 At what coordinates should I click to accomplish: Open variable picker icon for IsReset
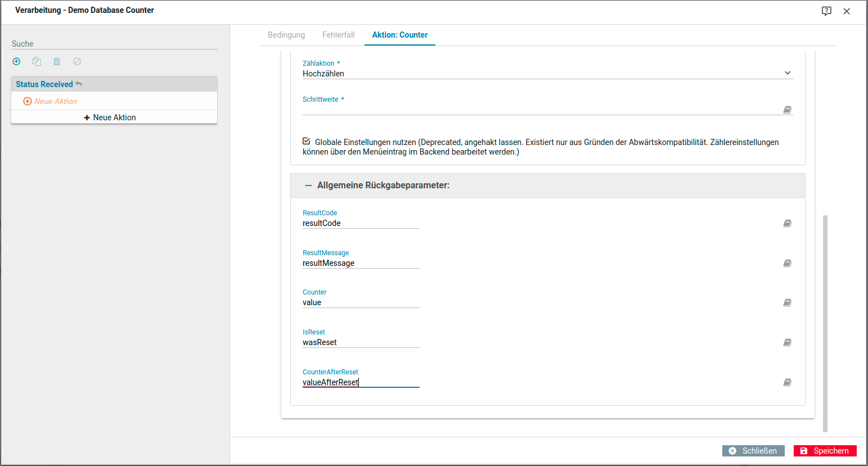[x=788, y=342]
